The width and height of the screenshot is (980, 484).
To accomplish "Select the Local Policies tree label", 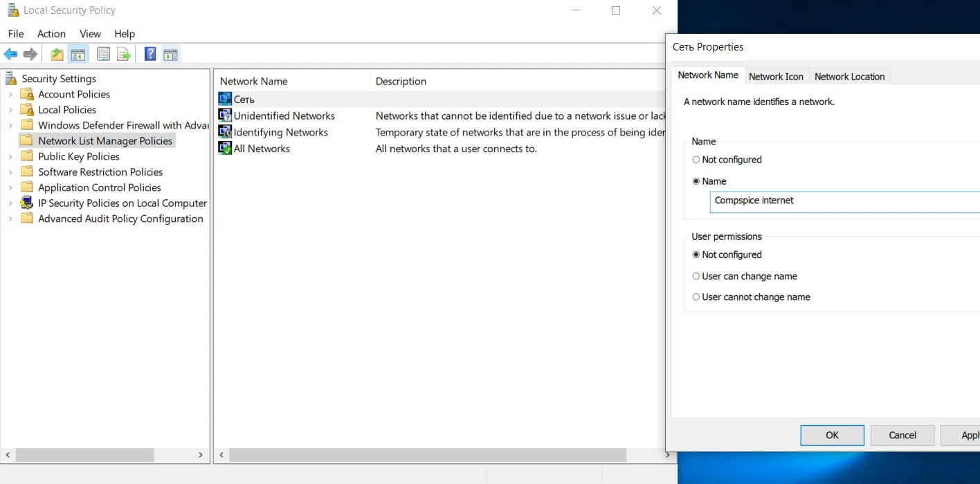I will [67, 109].
